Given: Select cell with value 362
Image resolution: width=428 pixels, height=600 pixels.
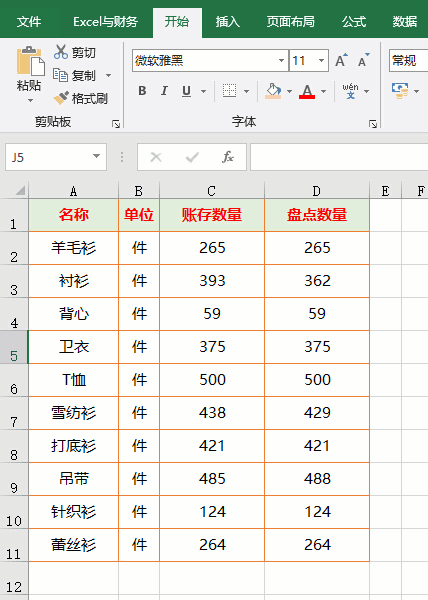Looking at the screenshot, I should [x=317, y=281].
